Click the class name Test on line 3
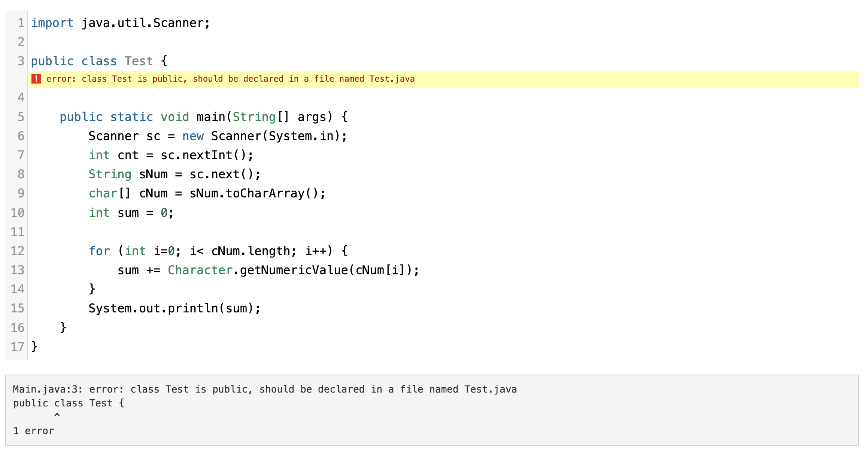 click(139, 61)
